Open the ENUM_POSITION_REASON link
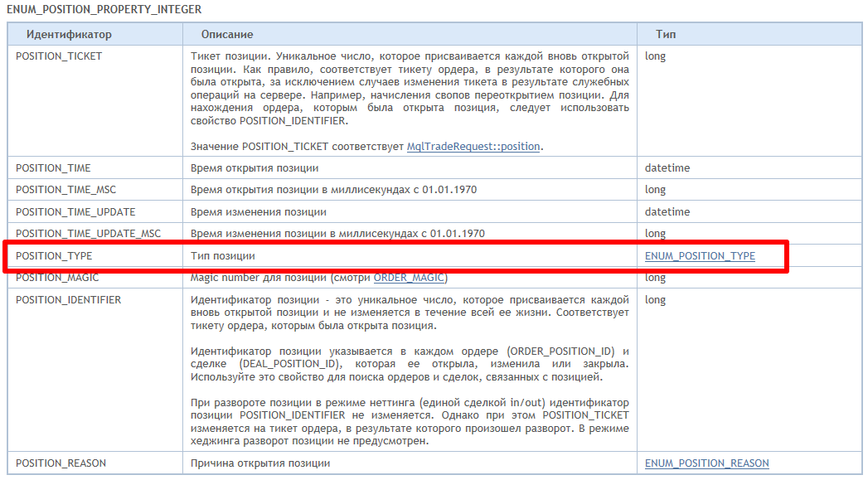This screenshot has height=480, width=868. pos(707,463)
